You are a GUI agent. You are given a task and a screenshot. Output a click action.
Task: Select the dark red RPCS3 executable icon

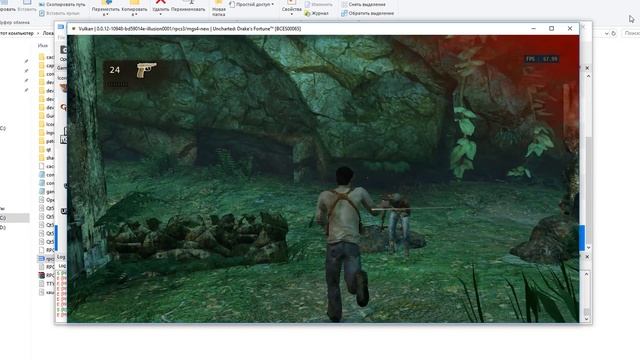[x=42, y=276]
